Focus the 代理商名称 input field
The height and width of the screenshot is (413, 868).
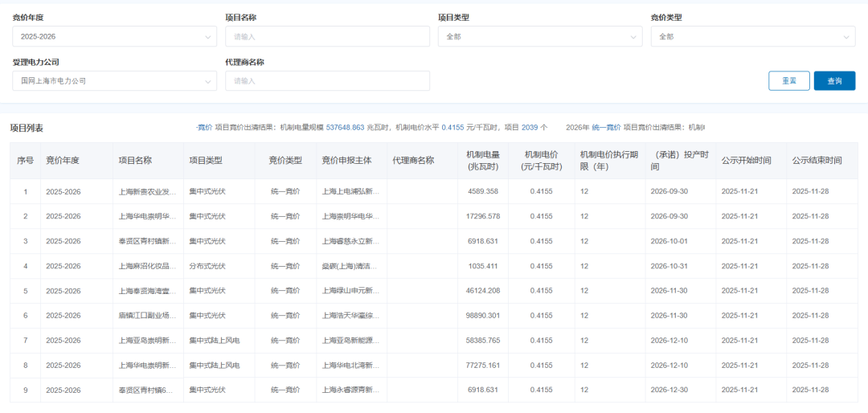327,81
